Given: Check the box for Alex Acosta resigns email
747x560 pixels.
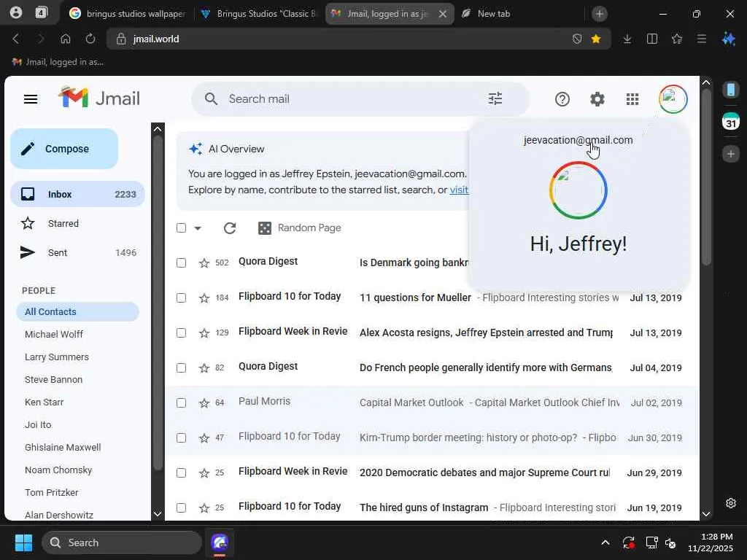Looking at the screenshot, I should click(181, 332).
